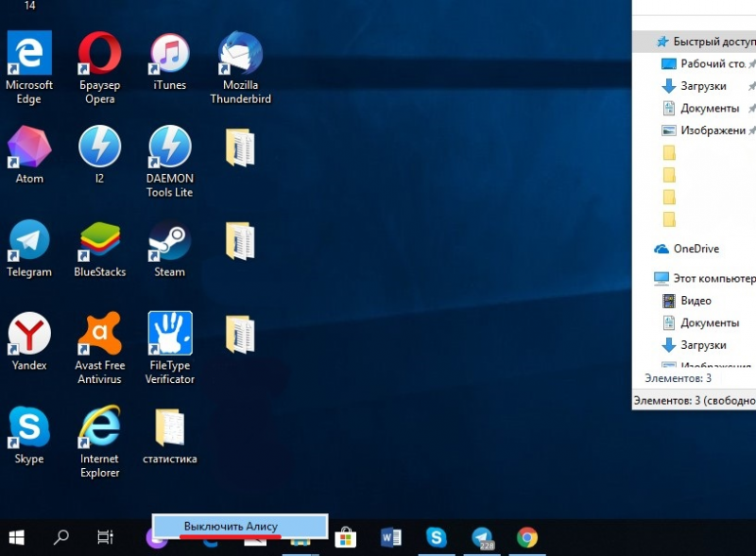Image resolution: width=756 pixels, height=556 pixels.
Task: Select the unnamed folder beside Steam
Action: [x=240, y=241]
